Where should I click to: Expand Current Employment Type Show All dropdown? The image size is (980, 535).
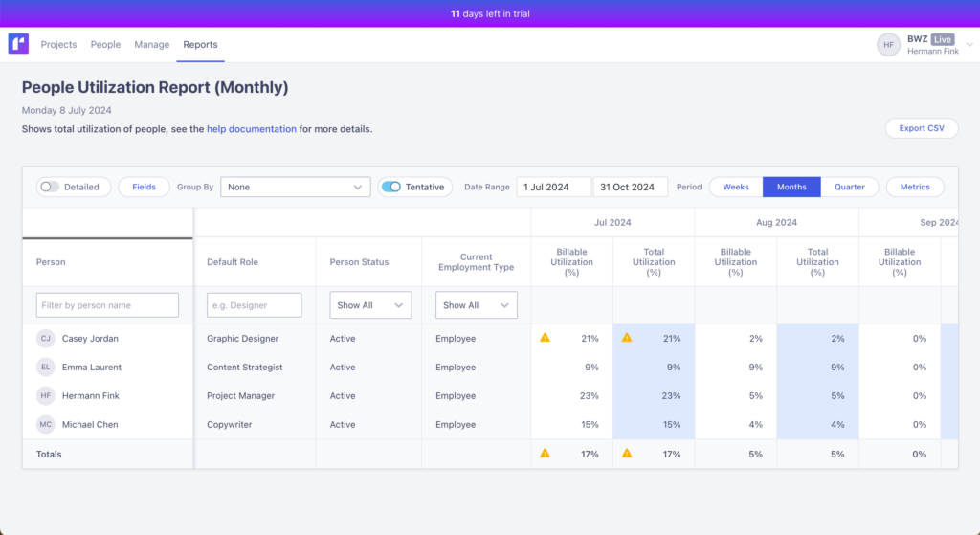pos(477,305)
